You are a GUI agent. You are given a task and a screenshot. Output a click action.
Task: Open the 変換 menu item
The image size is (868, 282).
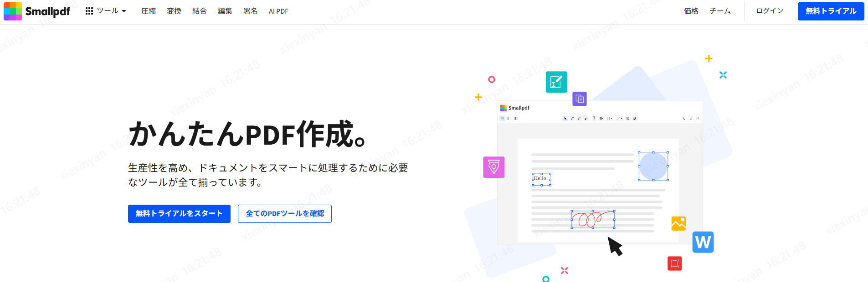click(174, 11)
